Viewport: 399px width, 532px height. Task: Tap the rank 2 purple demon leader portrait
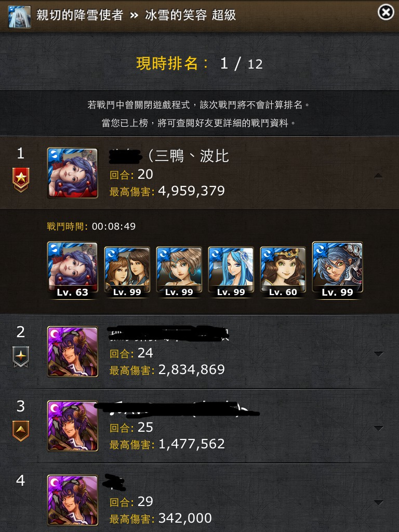pos(72,352)
